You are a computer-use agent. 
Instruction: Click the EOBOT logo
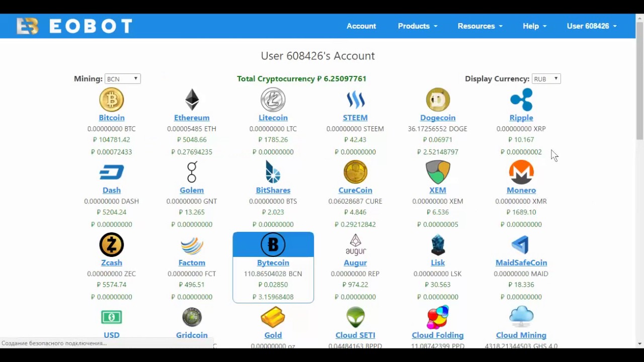pos(74,26)
